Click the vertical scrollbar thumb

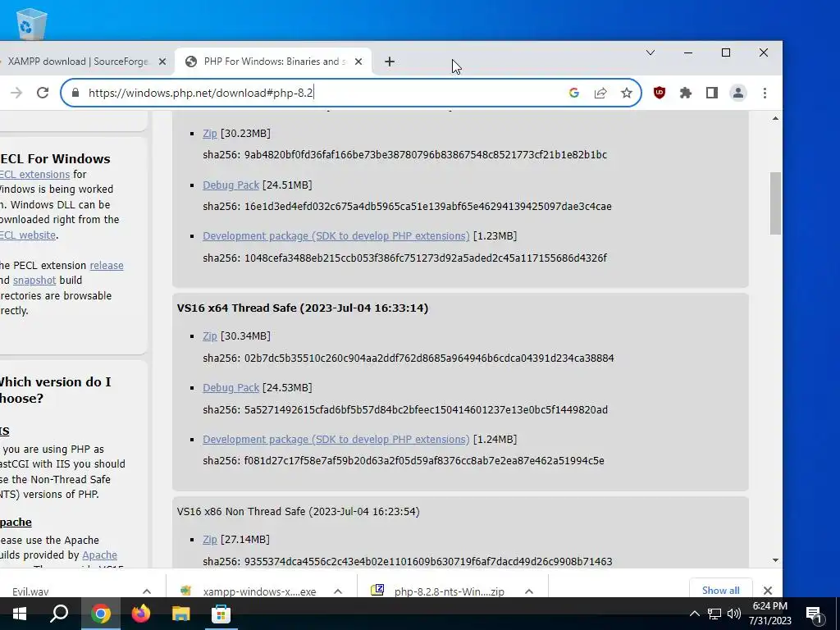click(x=775, y=203)
